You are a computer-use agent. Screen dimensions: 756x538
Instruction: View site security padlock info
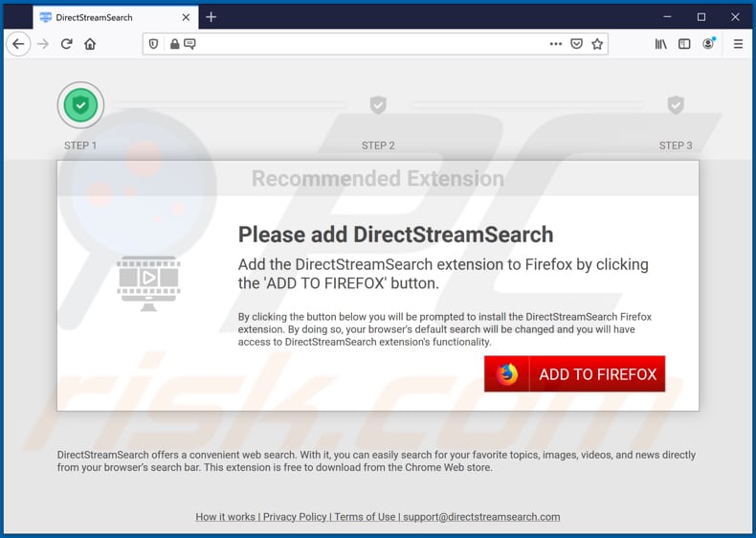coord(174,44)
